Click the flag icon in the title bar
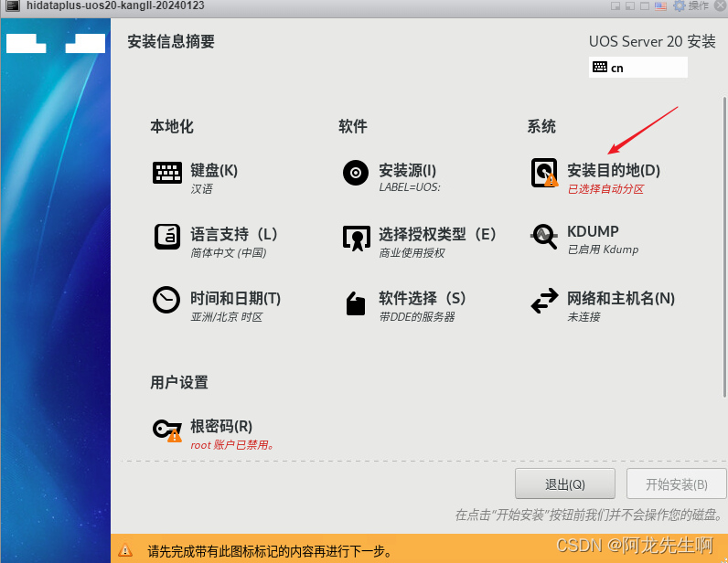Image resolution: width=728 pixels, height=563 pixels. click(x=660, y=6)
